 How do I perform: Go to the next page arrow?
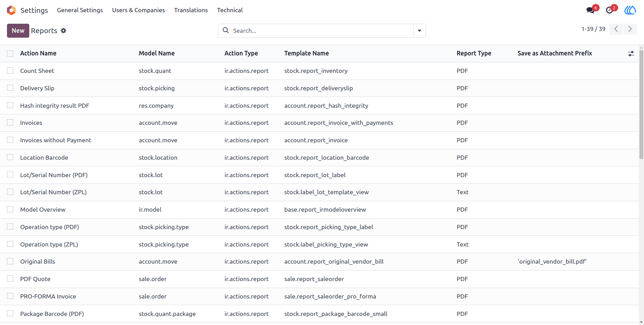click(630, 29)
